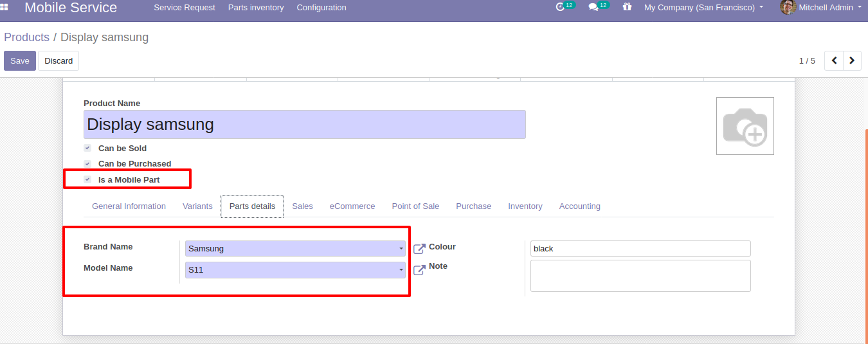Image resolution: width=868 pixels, height=344 pixels.
Task: Click the Display samsung breadcrumb text
Action: [x=104, y=37]
